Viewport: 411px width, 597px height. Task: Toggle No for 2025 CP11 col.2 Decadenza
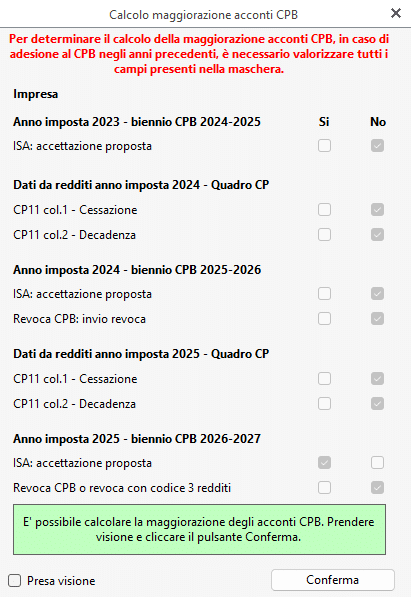point(377,404)
